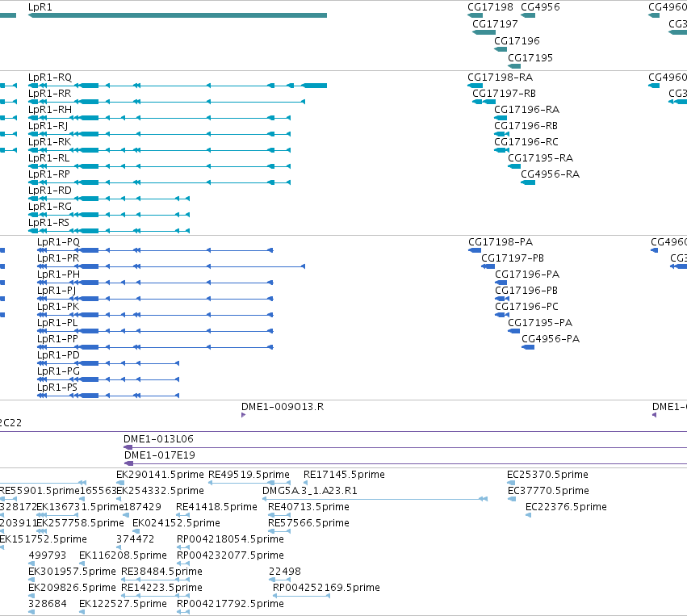The image size is (687, 616).
Task: Select the LpR1-RD transcript label
Action: [49, 191]
